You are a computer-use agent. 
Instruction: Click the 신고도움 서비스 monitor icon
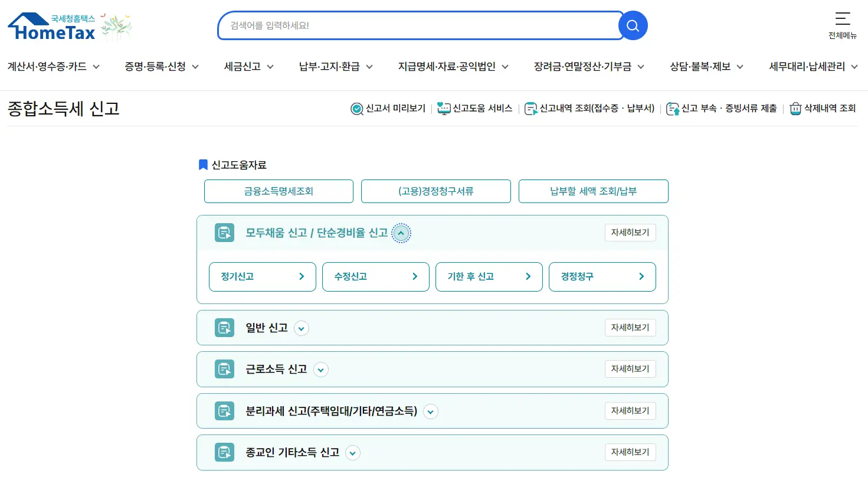click(443, 108)
